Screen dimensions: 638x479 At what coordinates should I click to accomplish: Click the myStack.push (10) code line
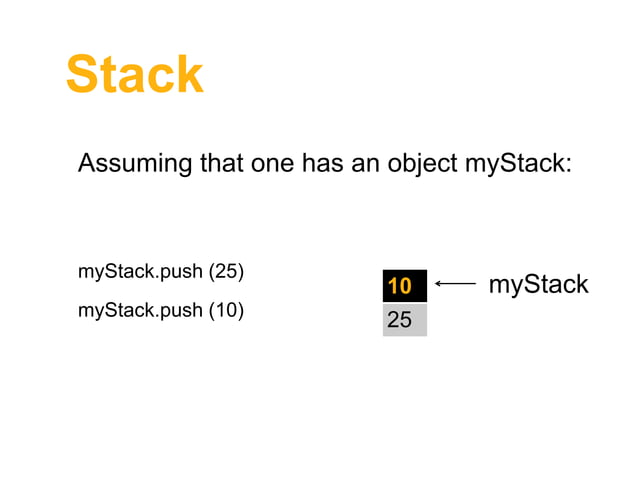[x=161, y=309]
